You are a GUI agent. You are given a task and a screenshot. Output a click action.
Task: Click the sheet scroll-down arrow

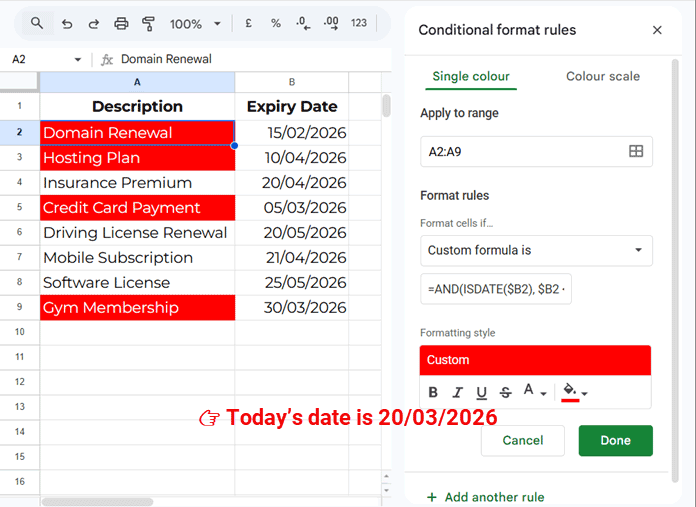(386, 490)
